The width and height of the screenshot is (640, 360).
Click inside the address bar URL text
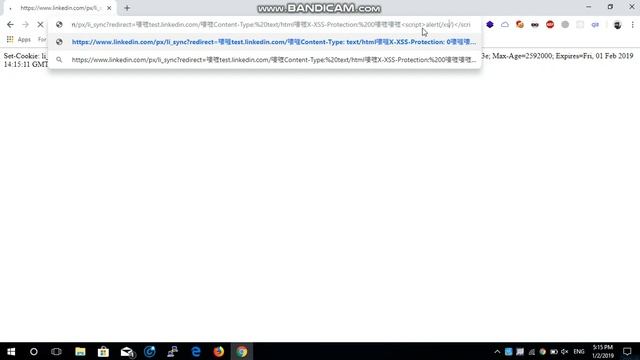271,24
